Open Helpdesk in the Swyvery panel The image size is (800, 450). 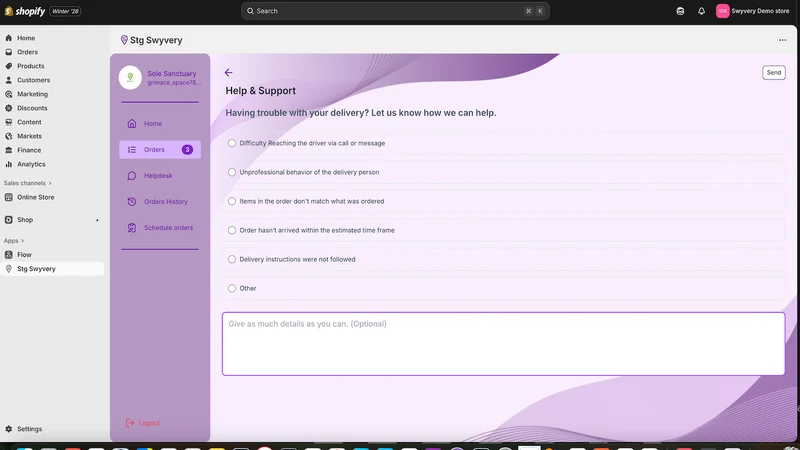160,176
